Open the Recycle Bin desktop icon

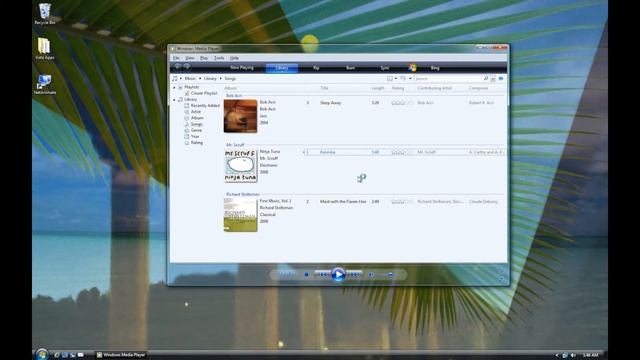(44, 14)
